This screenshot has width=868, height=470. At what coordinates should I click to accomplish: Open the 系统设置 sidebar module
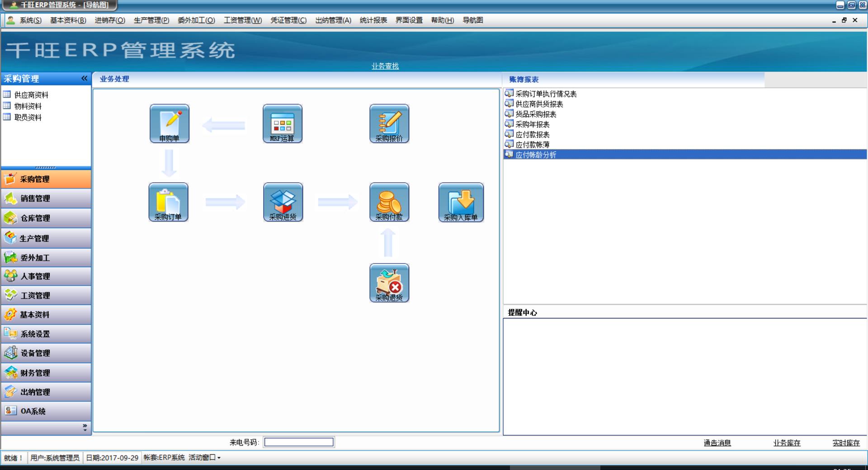(x=46, y=334)
